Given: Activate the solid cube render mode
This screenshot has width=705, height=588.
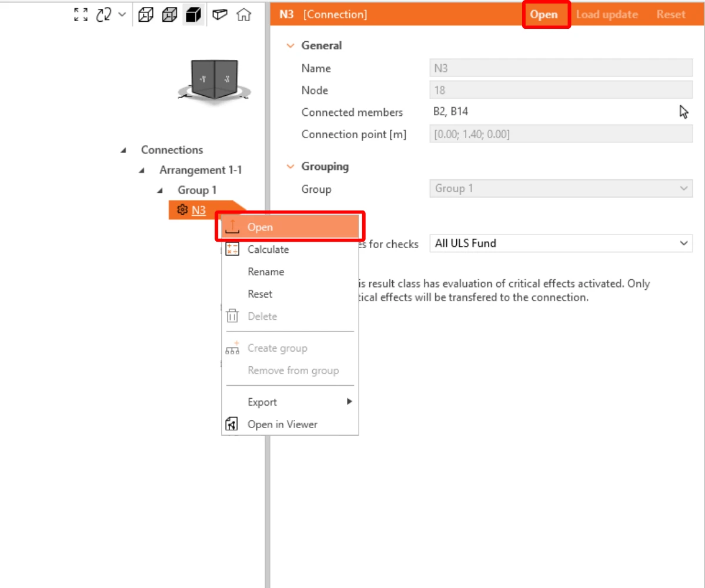Looking at the screenshot, I should (194, 15).
